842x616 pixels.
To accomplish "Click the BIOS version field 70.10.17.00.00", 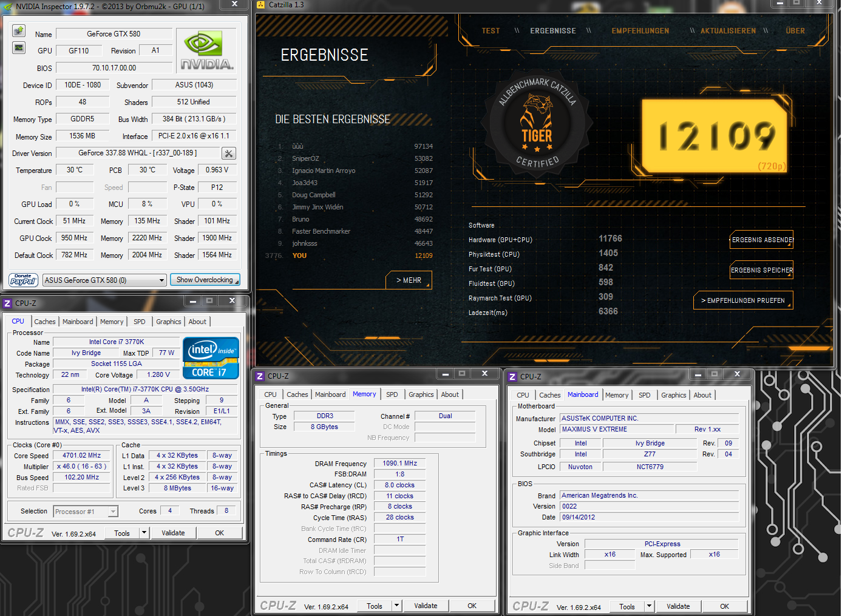I will click(114, 68).
